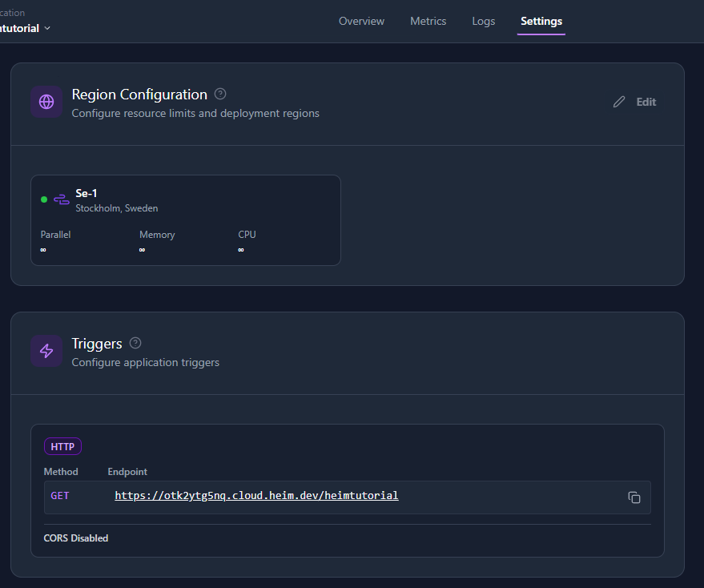Click the Endpoint column label

click(127, 472)
